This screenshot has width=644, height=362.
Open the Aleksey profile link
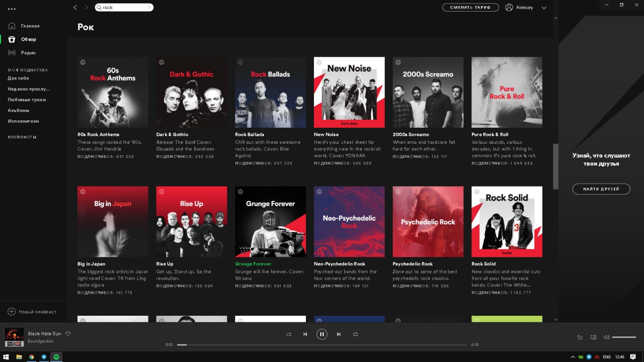(525, 8)
